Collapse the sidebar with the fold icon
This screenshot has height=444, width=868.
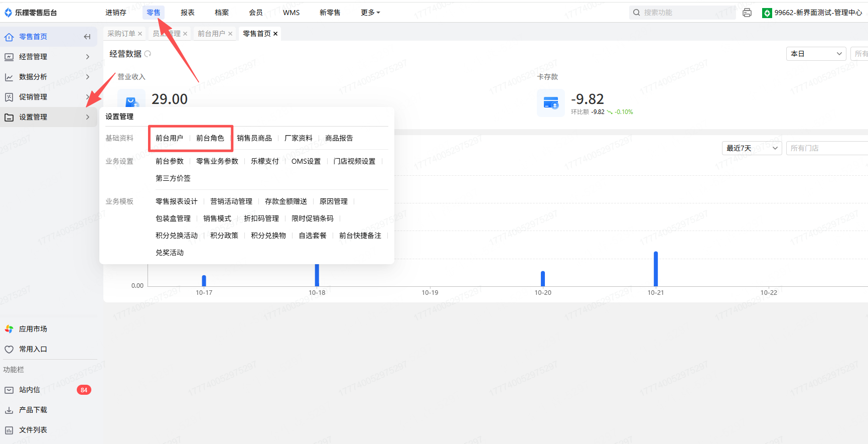point(87,37)
